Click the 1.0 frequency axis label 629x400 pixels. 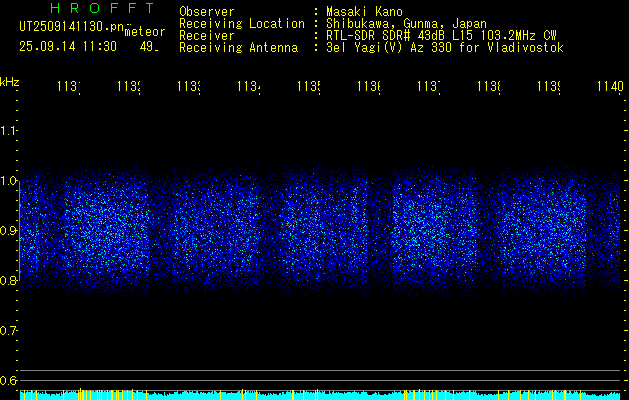(x=8, y=181)
